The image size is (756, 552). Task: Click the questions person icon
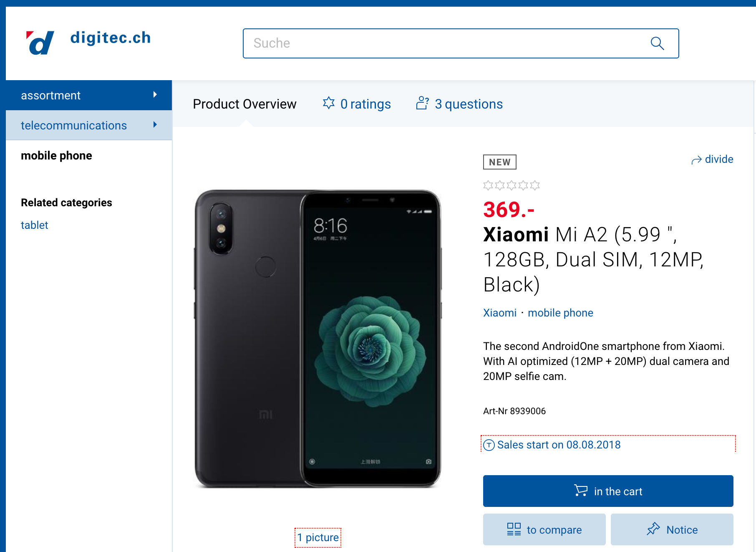(422, 103)
